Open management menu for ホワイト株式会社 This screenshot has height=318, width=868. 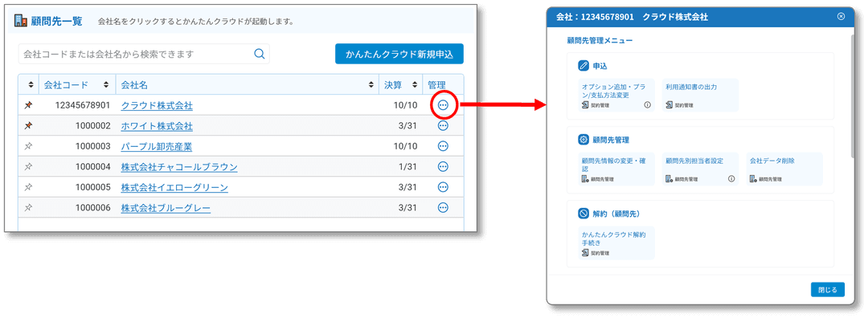click(x=443, y=125)
